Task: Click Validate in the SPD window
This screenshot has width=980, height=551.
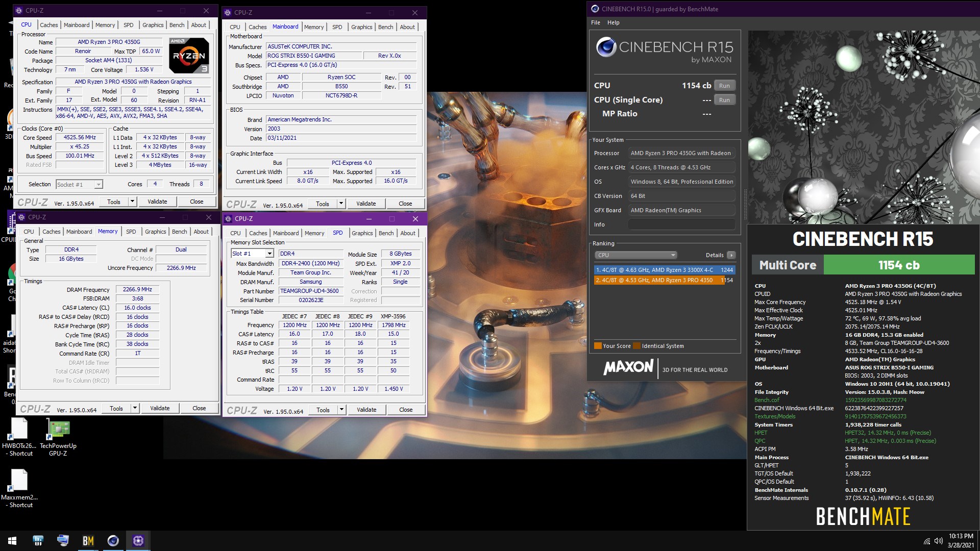Action: [x=366, y=410]
